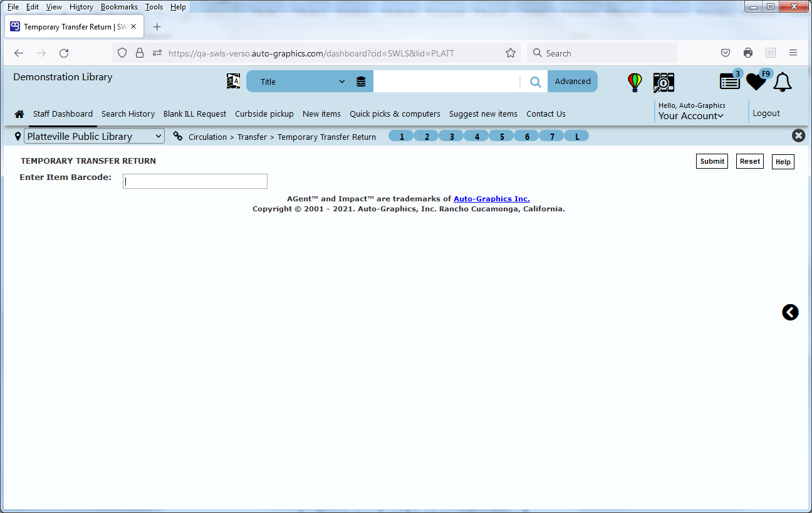Open Suggest new items
This screenshot has height=513, width=812.
point(483,114)
